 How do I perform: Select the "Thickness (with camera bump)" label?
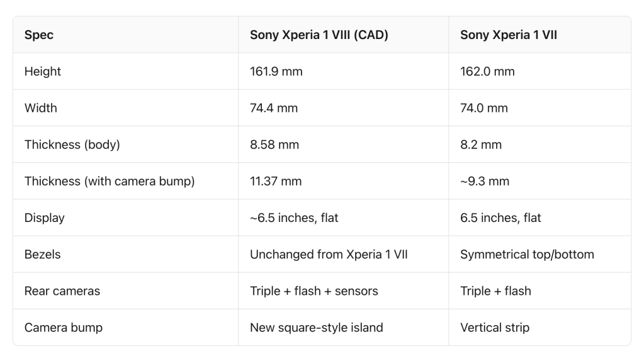(110, 181)
